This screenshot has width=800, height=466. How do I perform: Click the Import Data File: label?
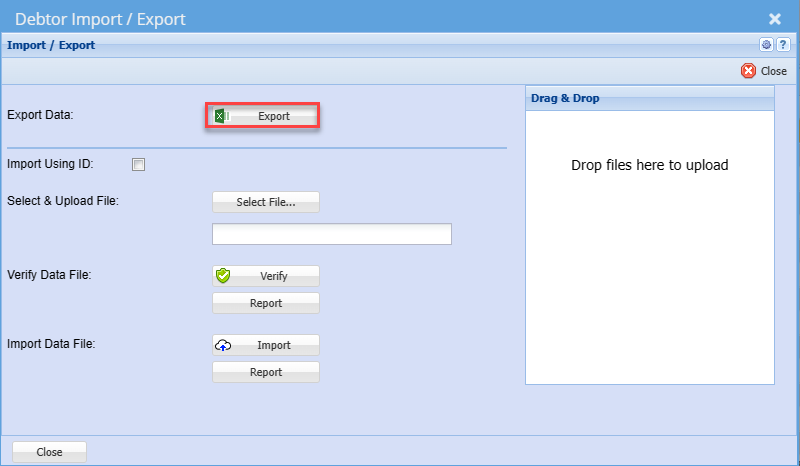pyautogui.click(x=51, y=344)
